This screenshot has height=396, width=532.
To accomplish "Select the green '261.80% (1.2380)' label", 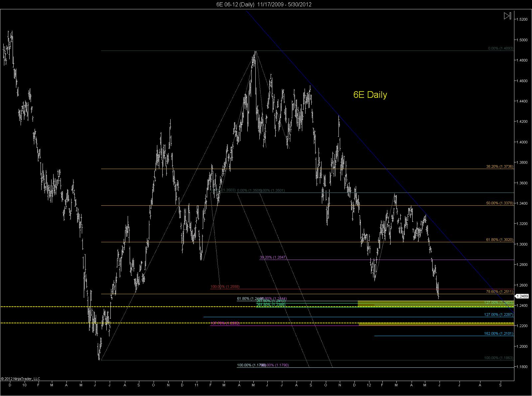I will pos(271,305).
